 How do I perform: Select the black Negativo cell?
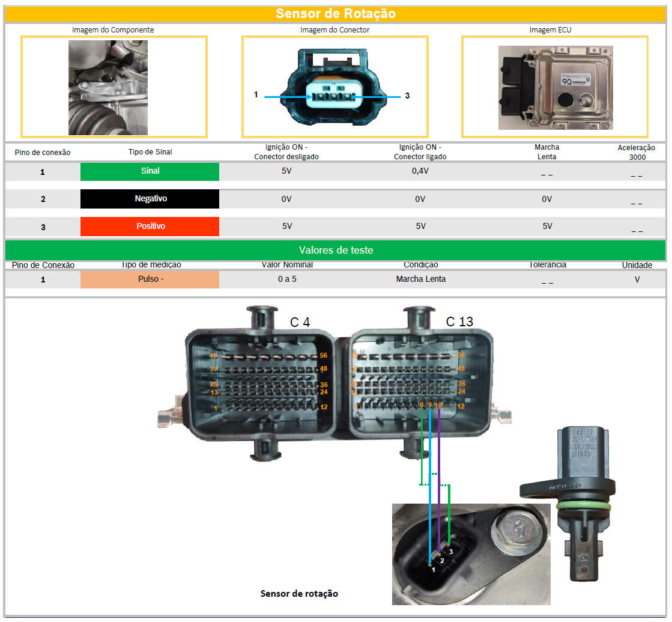[150, 199]
